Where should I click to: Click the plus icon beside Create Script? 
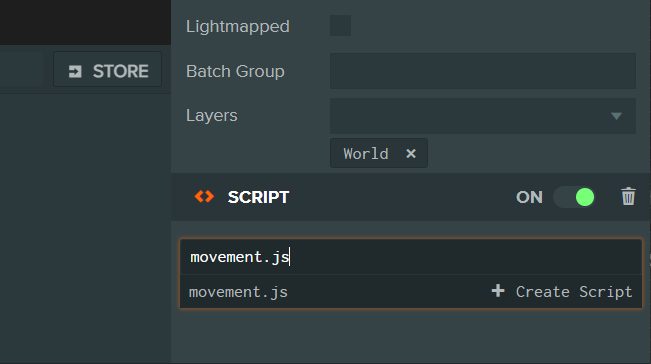pyautogui.click(x=498, y=291)
